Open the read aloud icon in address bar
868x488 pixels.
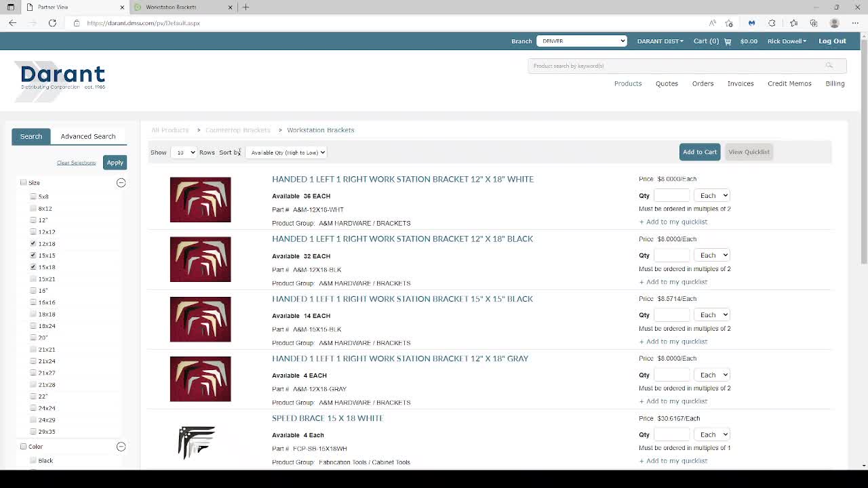click(x=712, y=23)
